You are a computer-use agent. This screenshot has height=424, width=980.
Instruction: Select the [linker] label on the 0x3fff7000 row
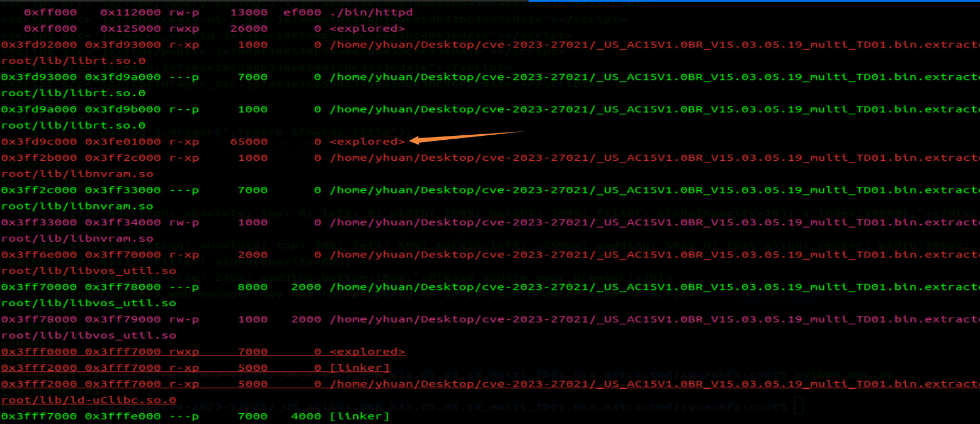tap(360, 416)
